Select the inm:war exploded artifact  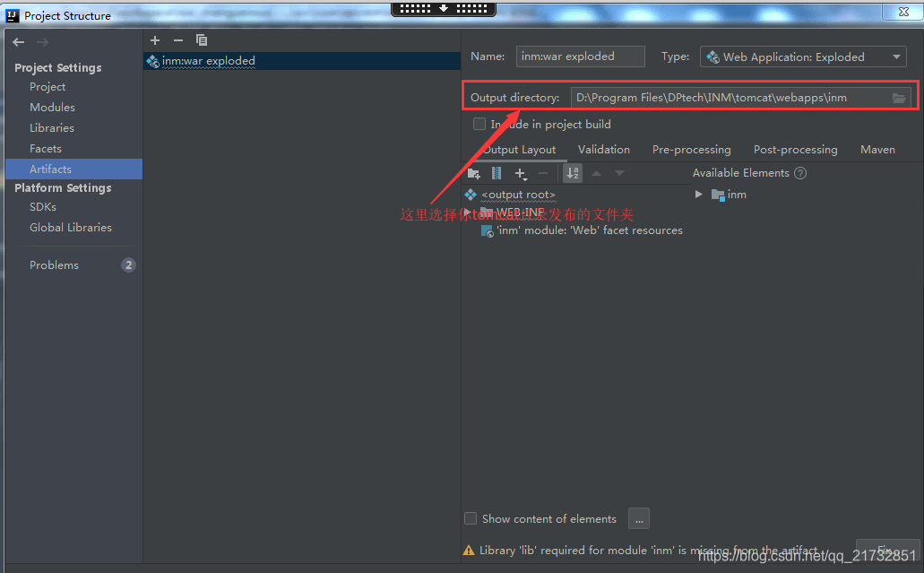coord(302,61)
